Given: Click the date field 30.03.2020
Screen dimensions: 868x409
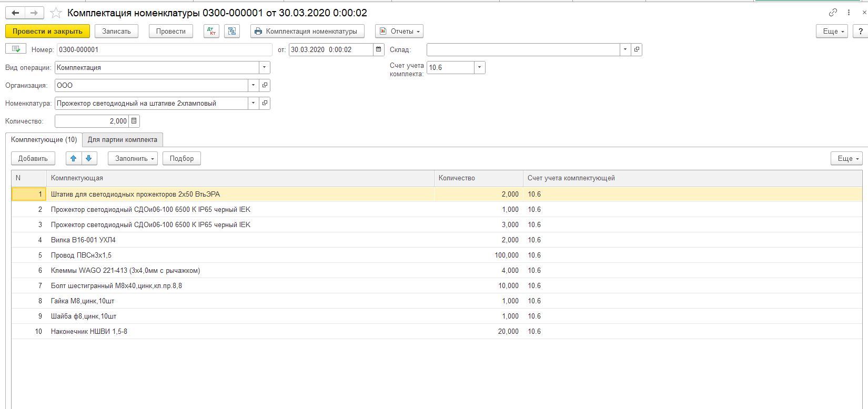Looking at the screenshot, I should click(x=331, y=49).
